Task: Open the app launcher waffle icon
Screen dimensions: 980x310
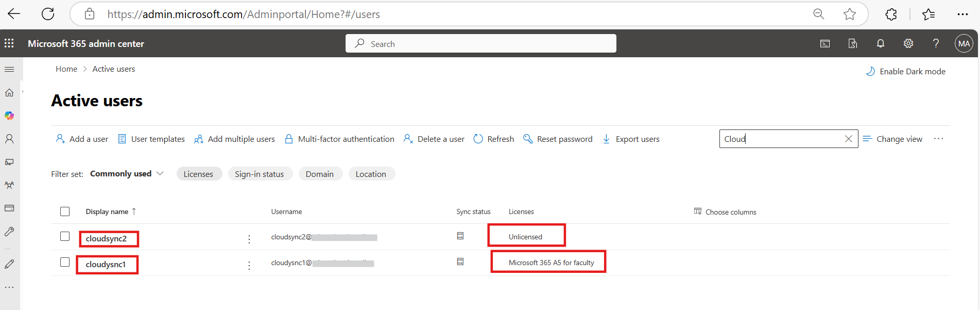Action: [9, 43]
